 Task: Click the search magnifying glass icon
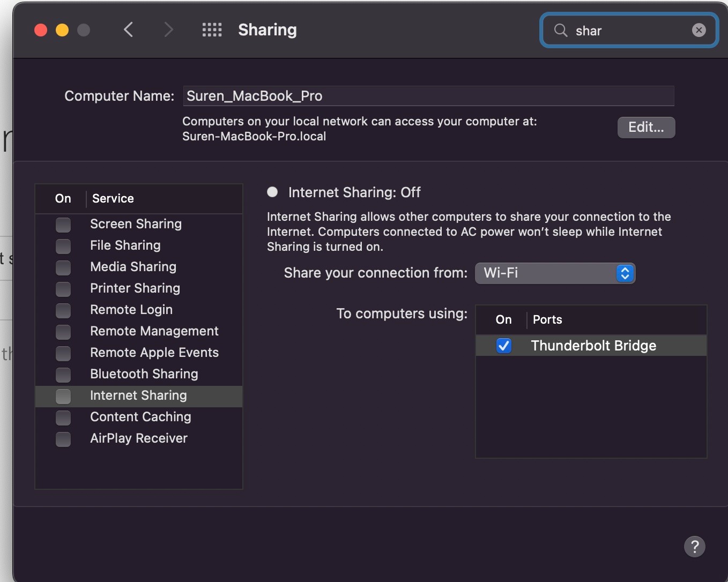(561, 30)
